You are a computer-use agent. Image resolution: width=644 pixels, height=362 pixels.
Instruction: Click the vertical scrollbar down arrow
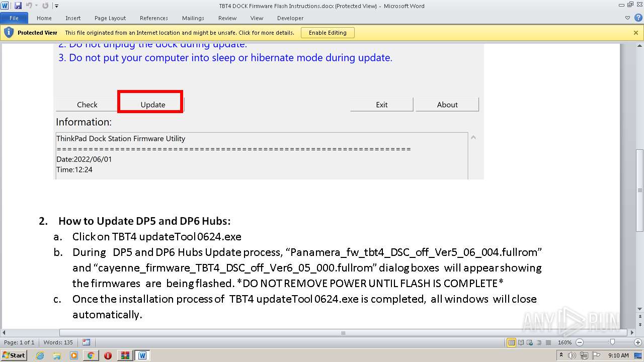click(639, 309)
